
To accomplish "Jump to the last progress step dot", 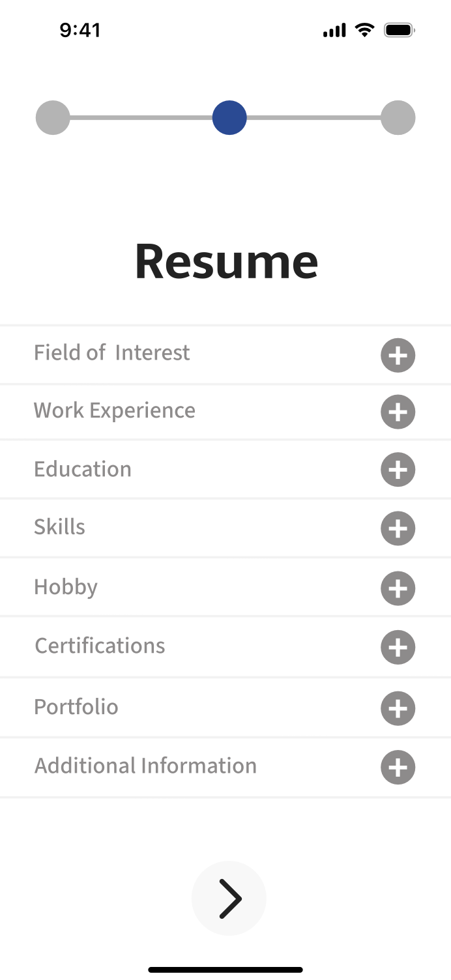I will [x=398, y=118].
